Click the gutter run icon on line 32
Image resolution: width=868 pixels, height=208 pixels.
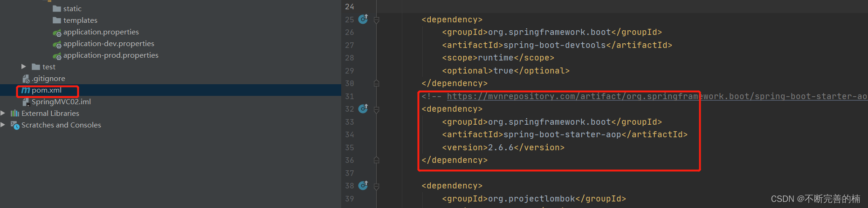363,108
